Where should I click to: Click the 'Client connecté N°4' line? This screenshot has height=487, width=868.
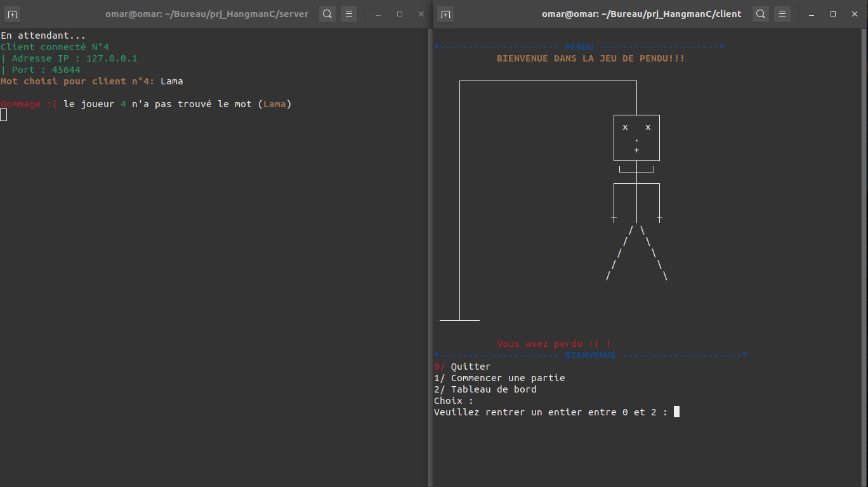click(54, 46)
